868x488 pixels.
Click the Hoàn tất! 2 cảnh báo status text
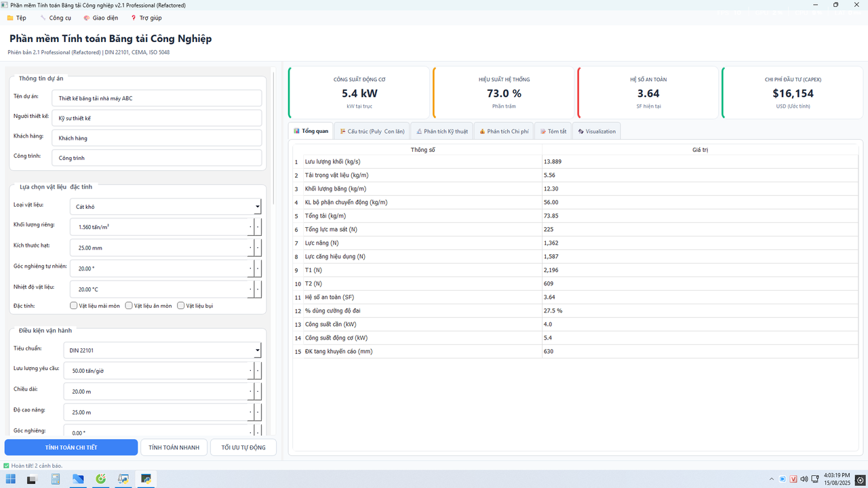click(37, 466)
